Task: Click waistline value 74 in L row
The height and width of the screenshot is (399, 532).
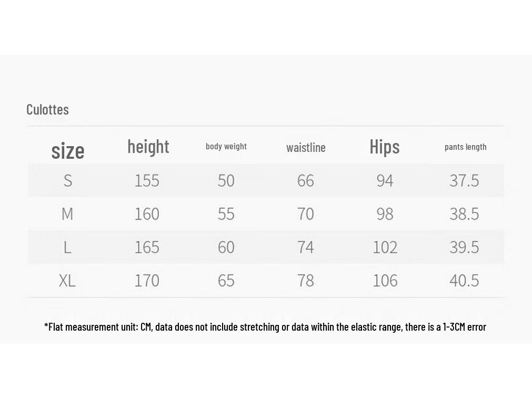Action: [x=305, y=247]
